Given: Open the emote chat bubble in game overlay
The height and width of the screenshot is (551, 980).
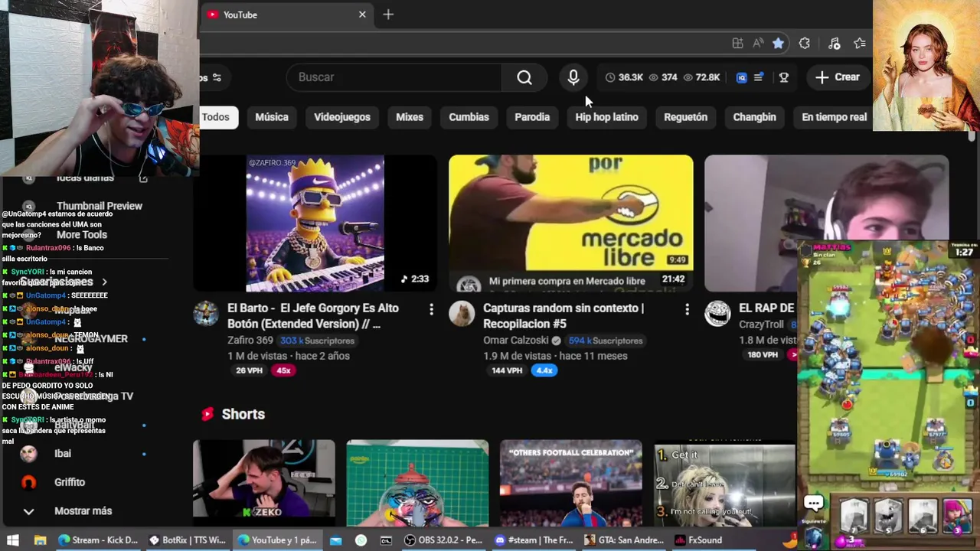Looking at the screenshot, I should pyautogui.click(x=814, y=503).
